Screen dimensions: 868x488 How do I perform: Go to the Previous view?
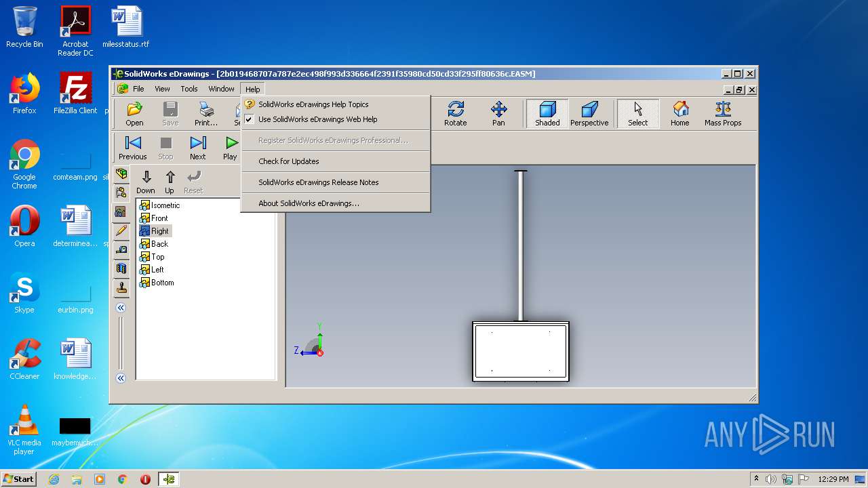click(133, 148)
